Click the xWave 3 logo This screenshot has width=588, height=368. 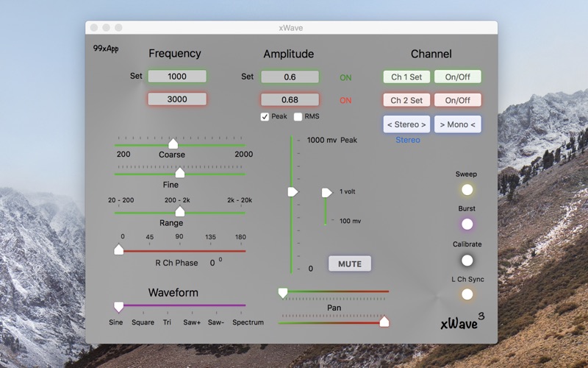(462, 321)
